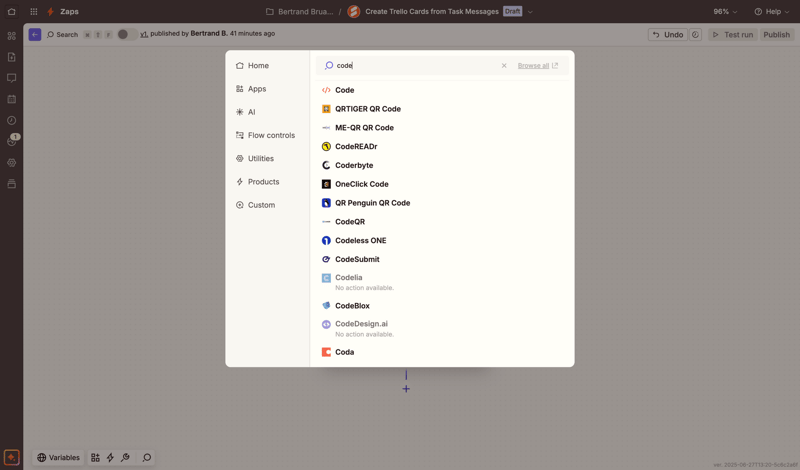Choose CodeSubmit result
This screenshot has width=800, height=470.
pos(442,259)
